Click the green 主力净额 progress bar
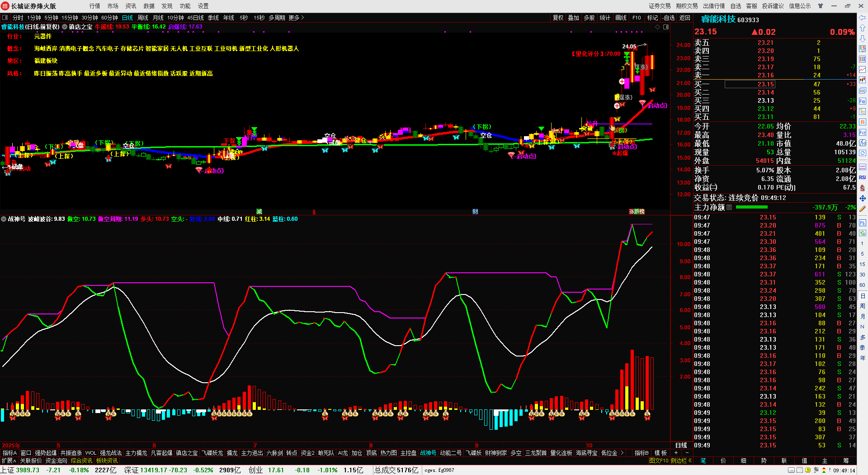868x475 pixels. click(751, 207)
